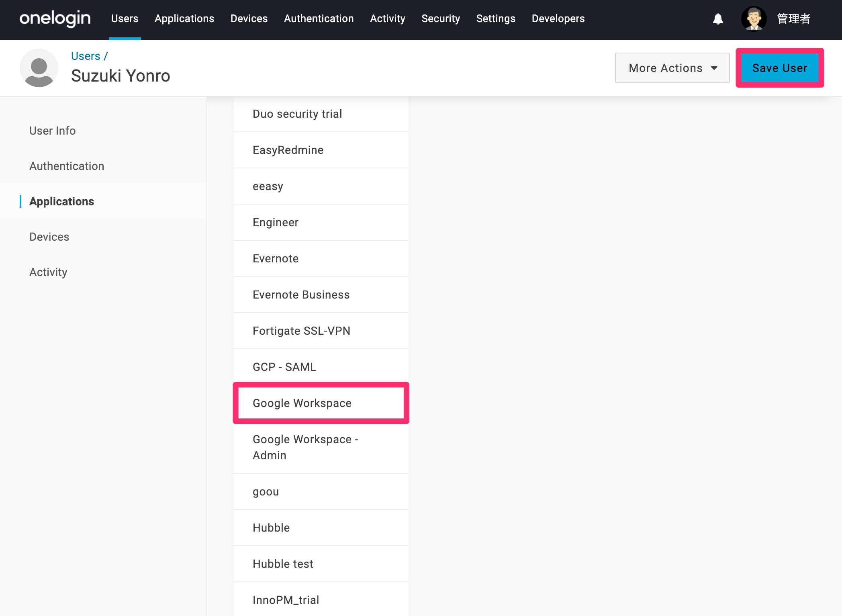This screenshot has width=842, height=616.
Task: Select Evernote in the app list
Action: pyautogui.click(x=321, y=258)
